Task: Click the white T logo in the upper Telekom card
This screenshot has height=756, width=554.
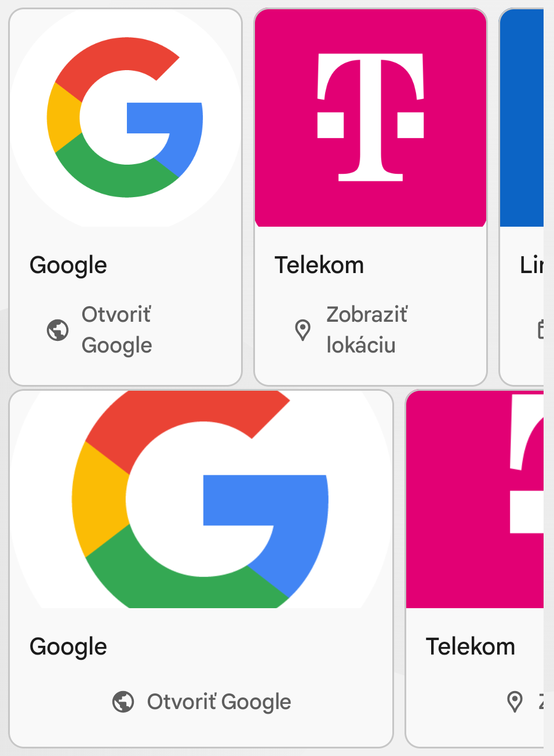Action: click(x=370, y=117)
